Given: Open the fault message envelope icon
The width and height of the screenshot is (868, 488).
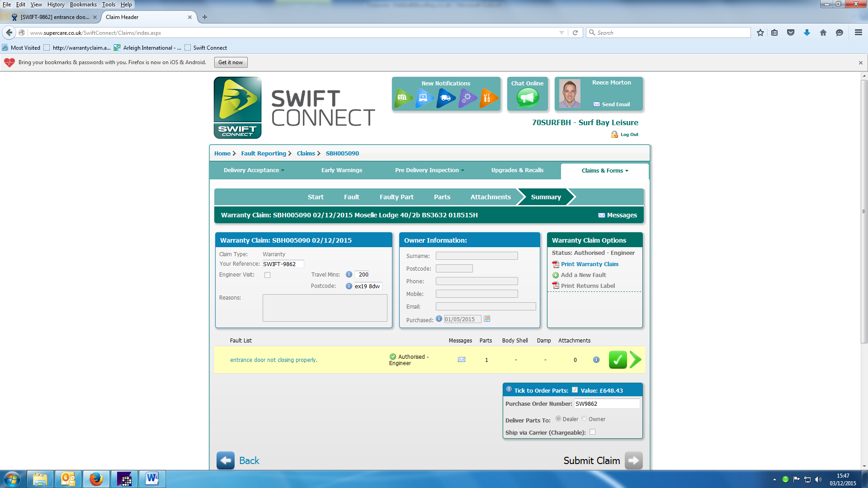Looking at the screenshot, I should tap(461, 360).
